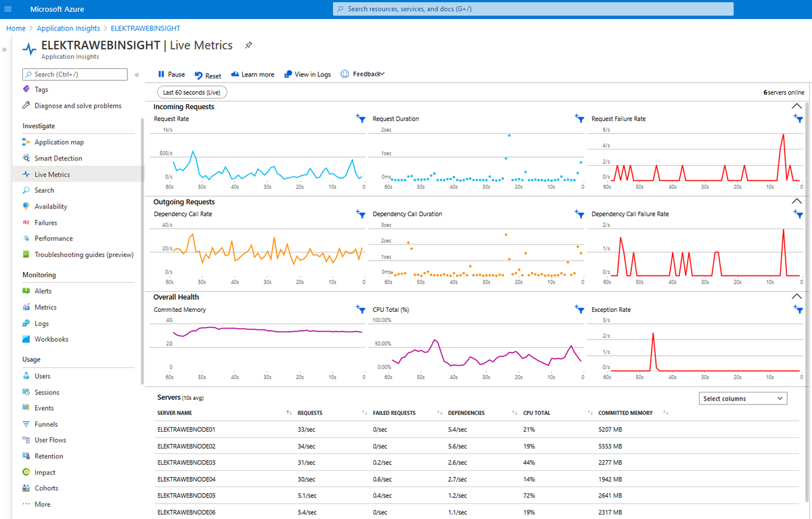Open the Feedback menu

(363, 74)
